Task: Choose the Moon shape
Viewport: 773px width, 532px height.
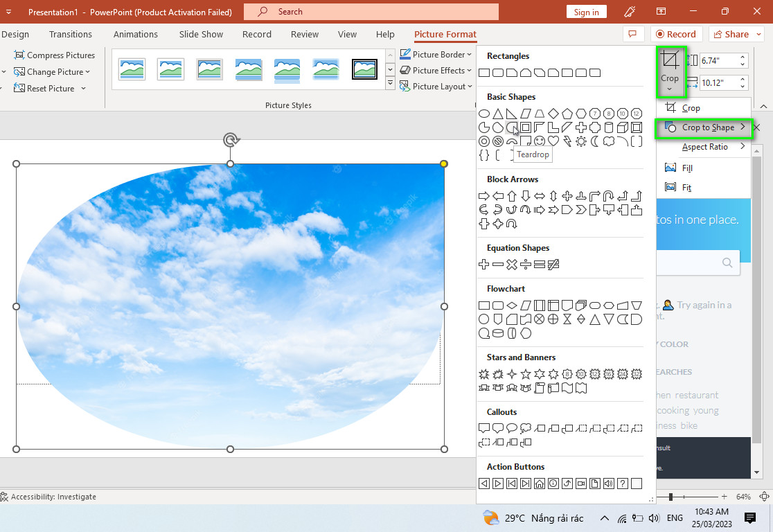Action: point(595,141)
